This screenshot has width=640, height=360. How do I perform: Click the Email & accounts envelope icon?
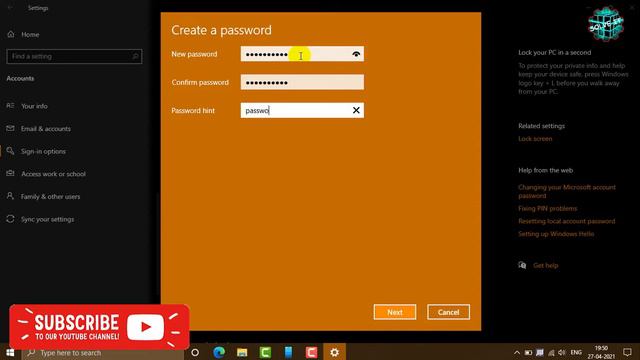(10, 128)
